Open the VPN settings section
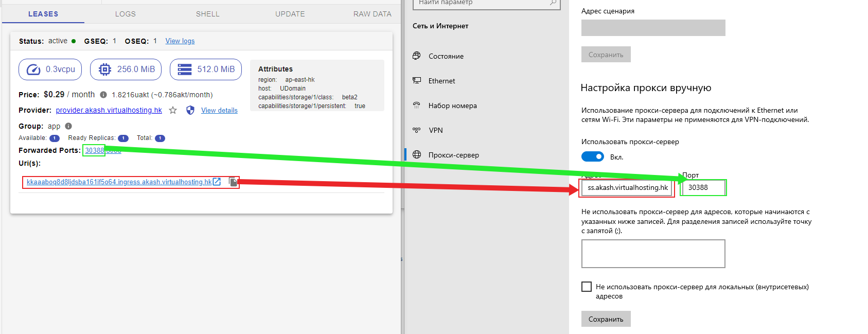The height and width of the screenshot is (334, 868). click(435, 130)
